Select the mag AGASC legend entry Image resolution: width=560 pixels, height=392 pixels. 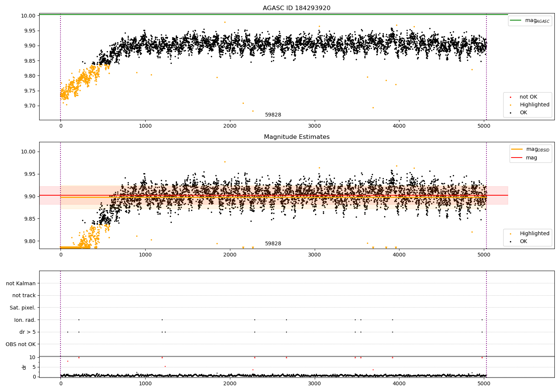pyautogui.click(x=530, y=21)
